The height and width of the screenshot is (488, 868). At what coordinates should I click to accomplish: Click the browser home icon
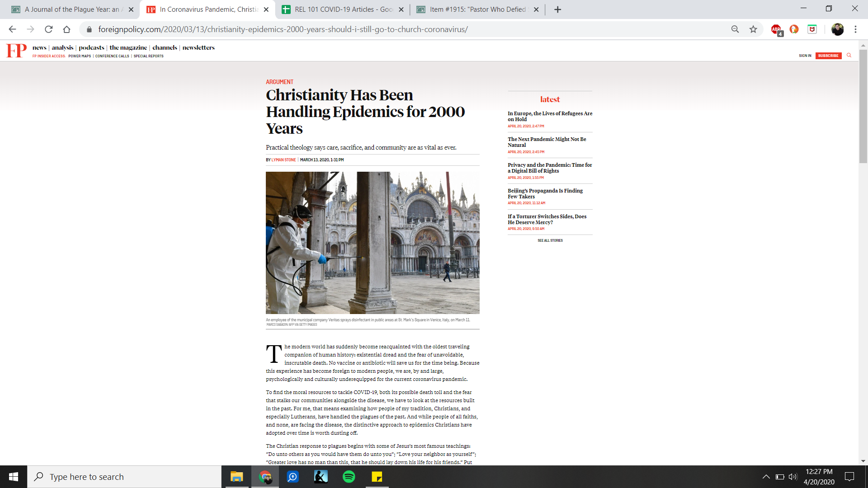(x=66, y=29)
